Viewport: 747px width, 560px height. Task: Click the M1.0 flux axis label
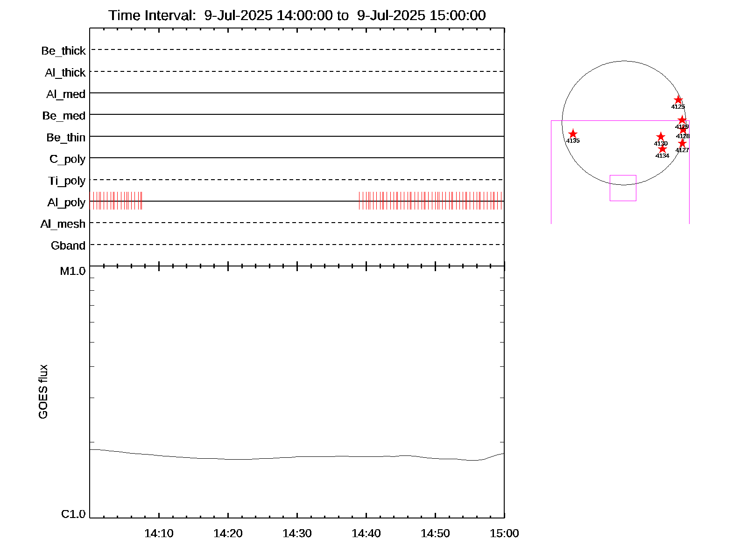[x=73, y=271]
